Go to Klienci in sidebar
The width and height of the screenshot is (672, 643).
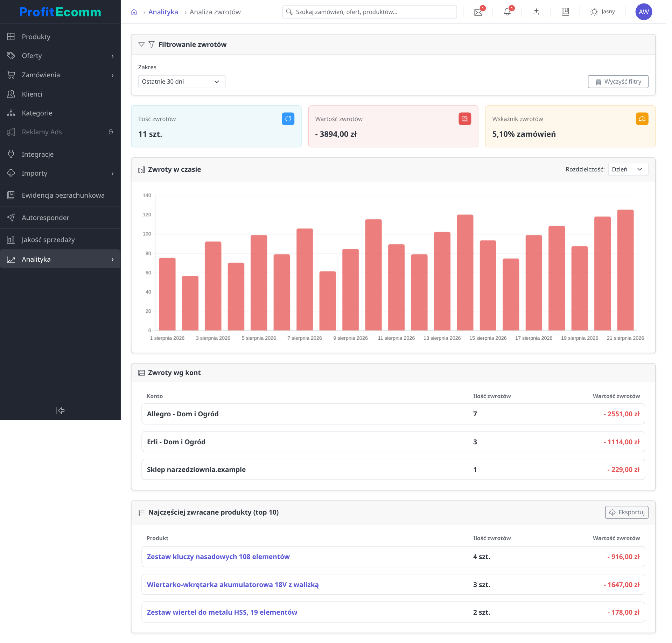pyautogui.click(x=60, y=94)
